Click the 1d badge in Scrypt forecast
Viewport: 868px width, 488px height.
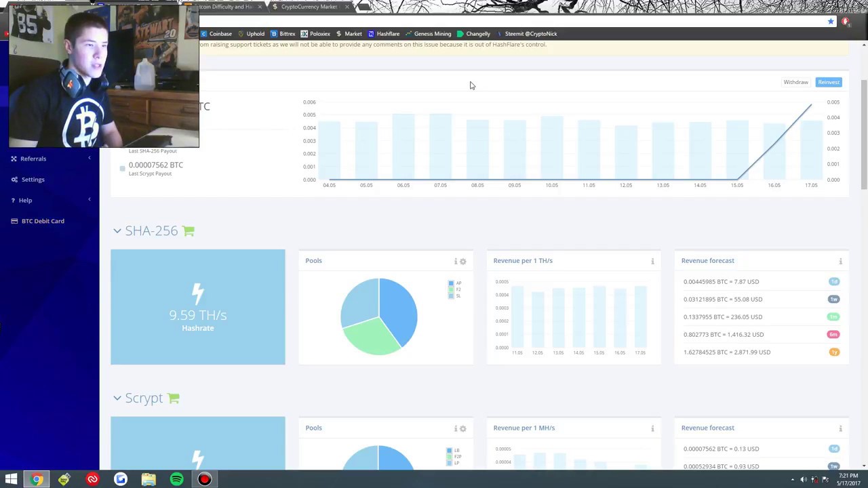833,449
